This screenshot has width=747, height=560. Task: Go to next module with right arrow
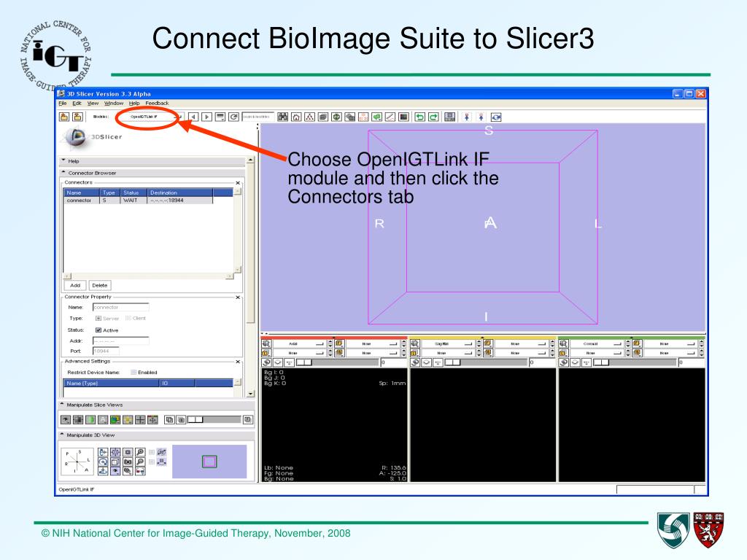coord(206,117)
